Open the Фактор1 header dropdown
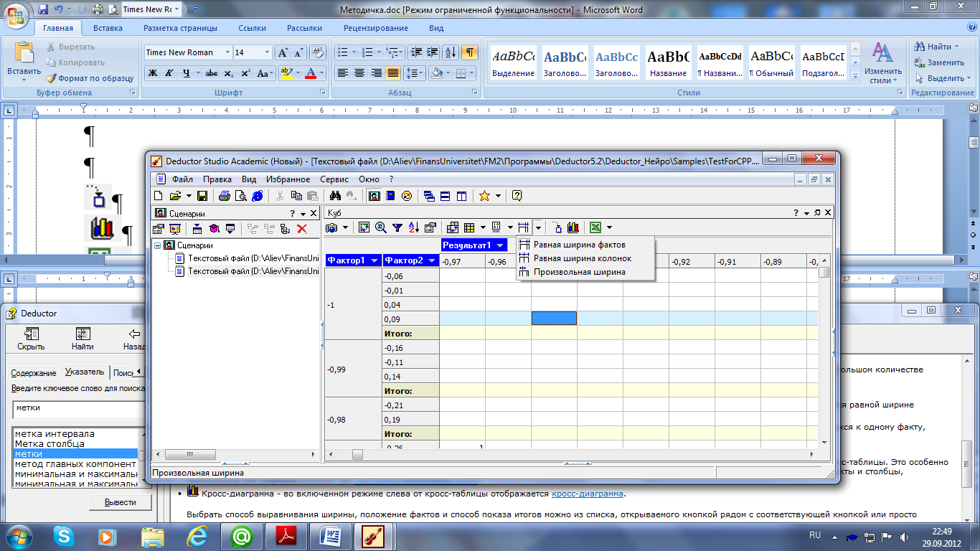The width and height of the screenshot is (980, 551). tap(373, 260)
